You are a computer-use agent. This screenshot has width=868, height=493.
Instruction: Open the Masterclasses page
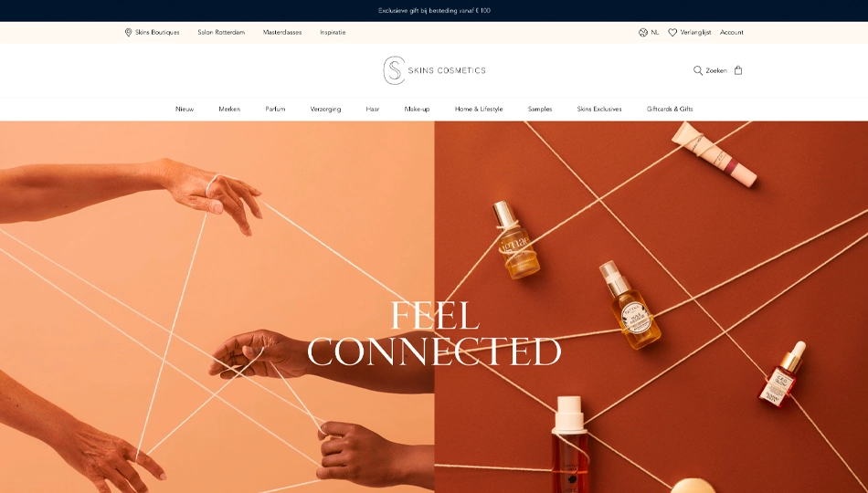pyautogui.click(x=282, y=33)
